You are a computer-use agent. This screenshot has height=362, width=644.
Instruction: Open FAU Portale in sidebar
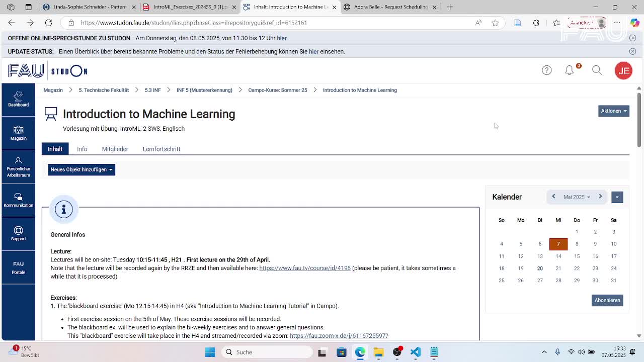pyautogui.click(x=18, y=267)
